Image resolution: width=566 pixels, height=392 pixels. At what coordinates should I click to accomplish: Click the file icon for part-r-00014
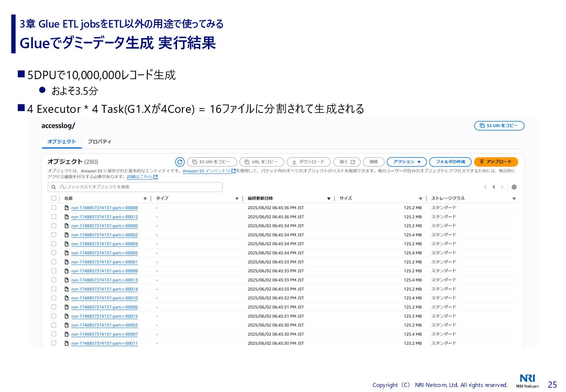tap(66, 289)
